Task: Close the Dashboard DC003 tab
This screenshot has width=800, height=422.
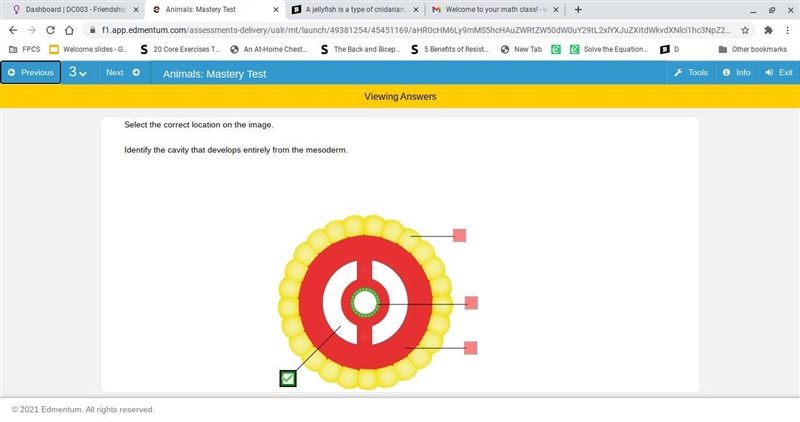Action: coord(136,10)
